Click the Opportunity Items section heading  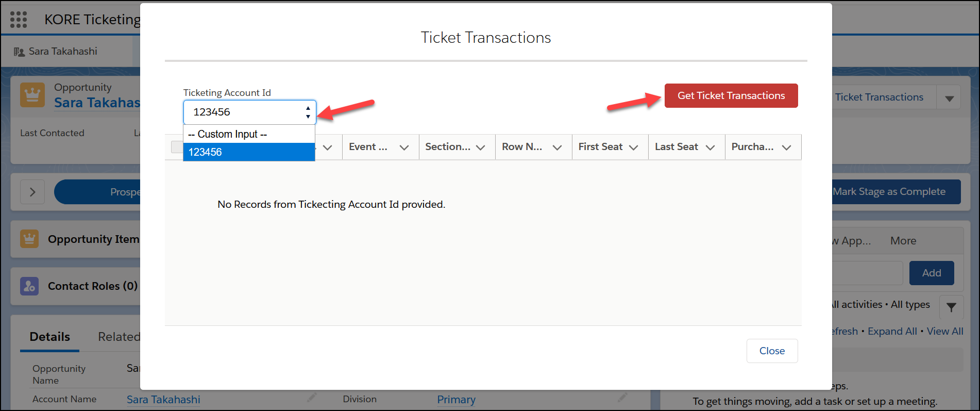(x=94, y=239)
